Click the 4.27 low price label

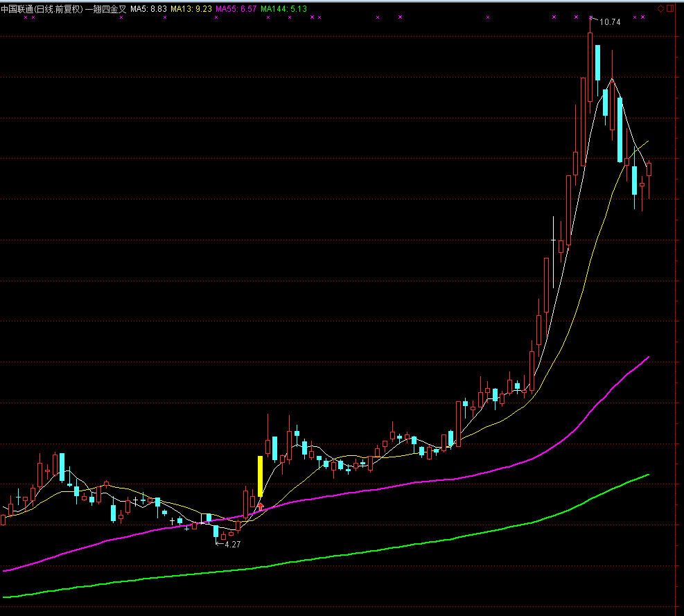coord(233,545)
